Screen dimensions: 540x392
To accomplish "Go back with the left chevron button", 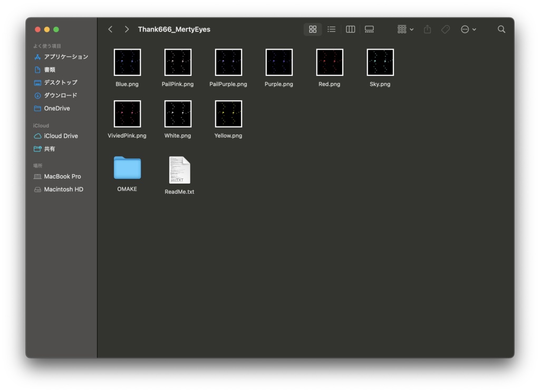I will 110,29.
